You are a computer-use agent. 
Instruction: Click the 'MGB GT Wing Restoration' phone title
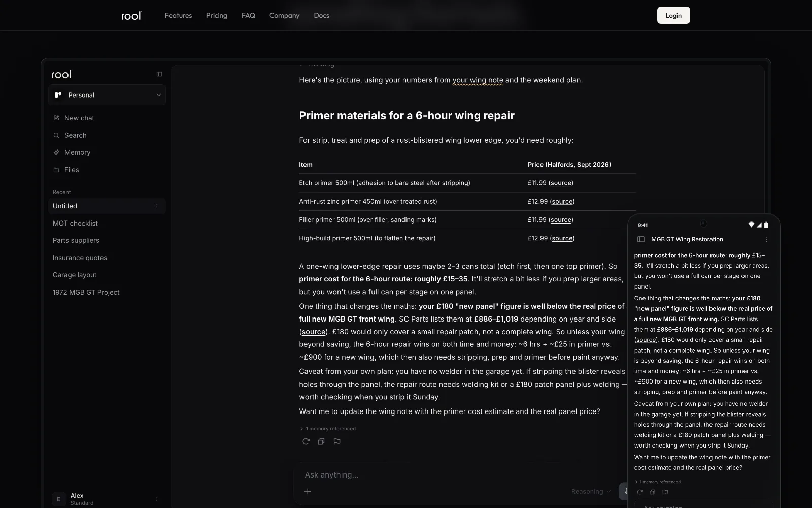pos(687,239)
